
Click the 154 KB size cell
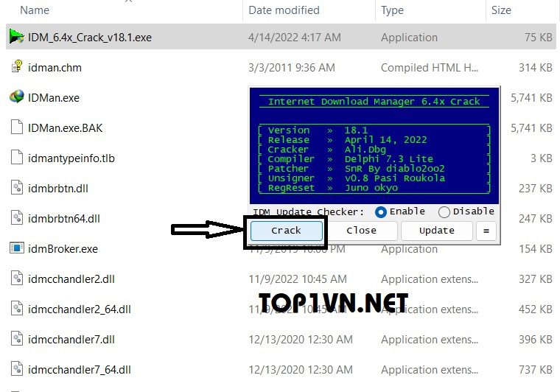(x=536, y=248)
